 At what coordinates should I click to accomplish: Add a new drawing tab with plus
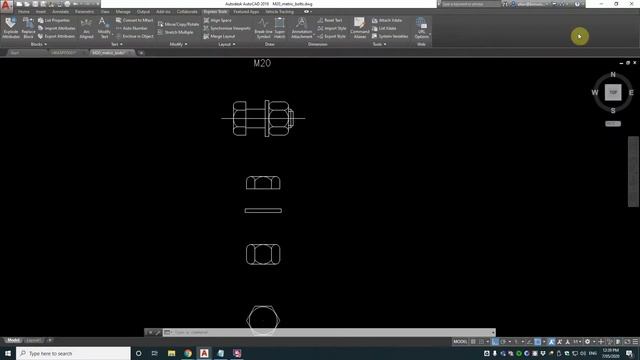(141, 53)
